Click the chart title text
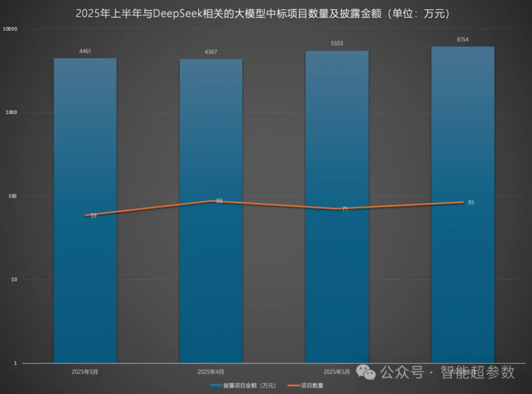The width and height of the screenshot is (532, 394). click(x=263, y=14)
